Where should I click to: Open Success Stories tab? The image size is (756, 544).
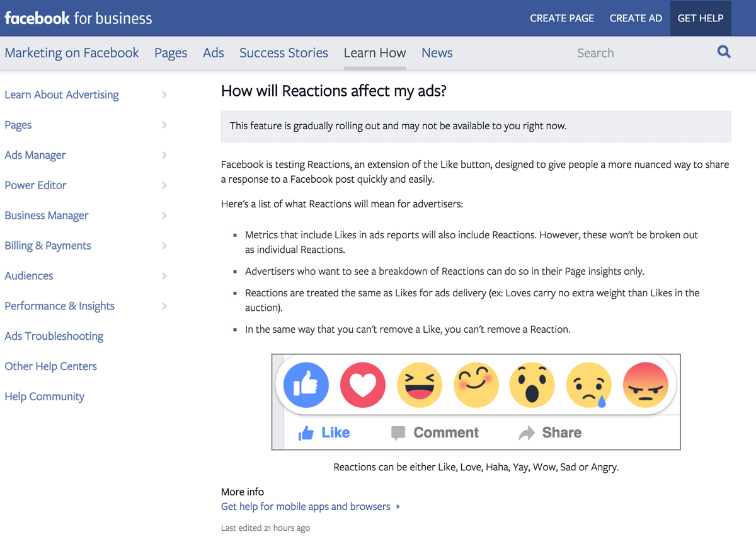point(283,53)
